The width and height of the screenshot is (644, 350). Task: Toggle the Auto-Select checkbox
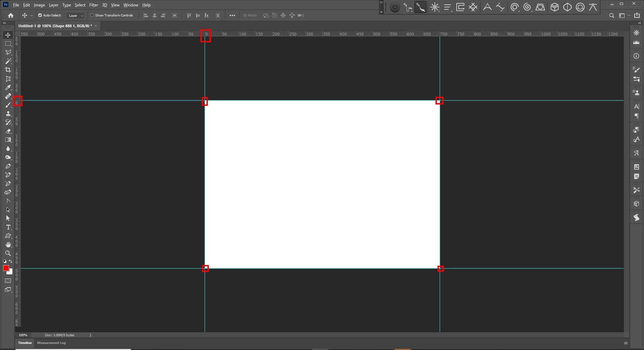40,15
